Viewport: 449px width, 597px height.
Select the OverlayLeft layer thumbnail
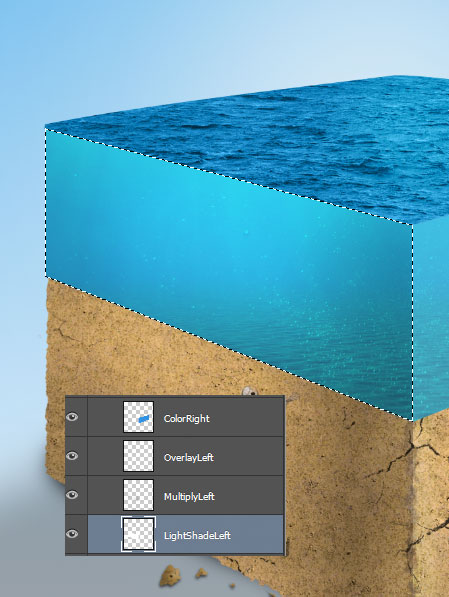coord(138,456)
